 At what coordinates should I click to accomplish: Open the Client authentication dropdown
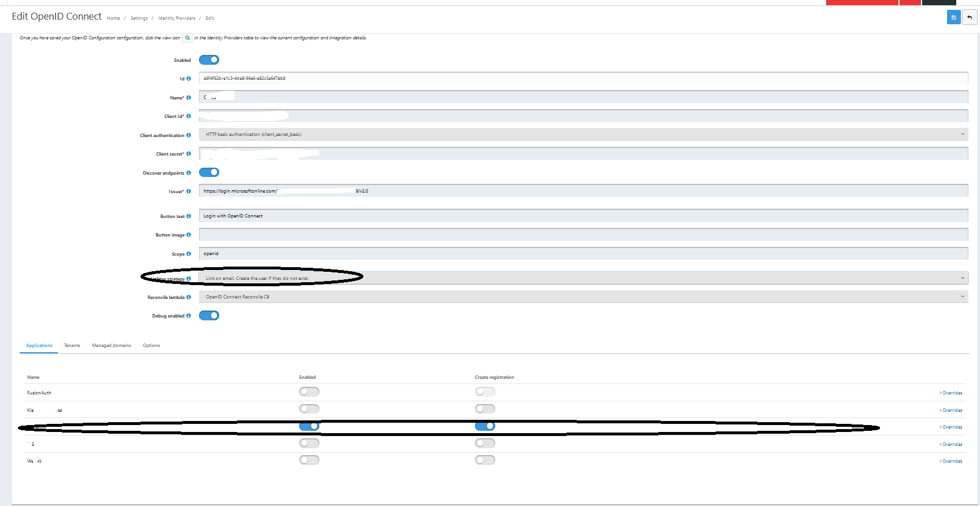point(583,134)
